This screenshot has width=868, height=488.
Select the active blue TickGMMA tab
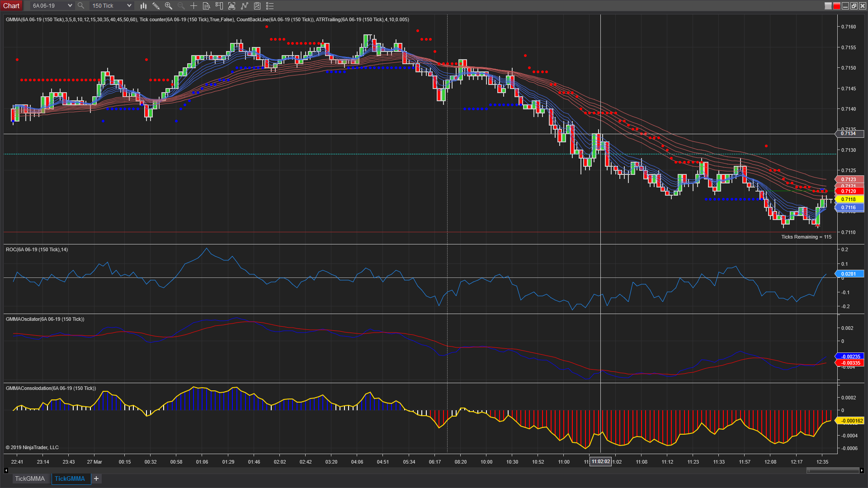(x=70, y=479)
